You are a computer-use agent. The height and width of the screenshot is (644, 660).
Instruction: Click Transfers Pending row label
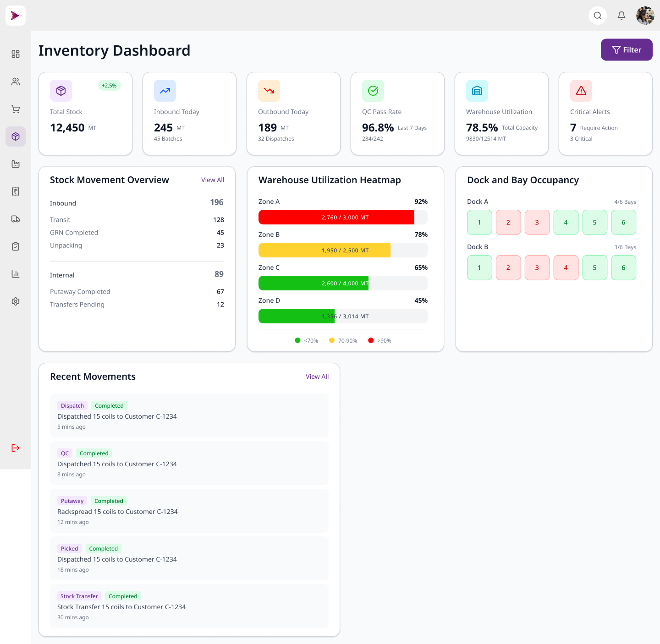(x=77, y=305)
